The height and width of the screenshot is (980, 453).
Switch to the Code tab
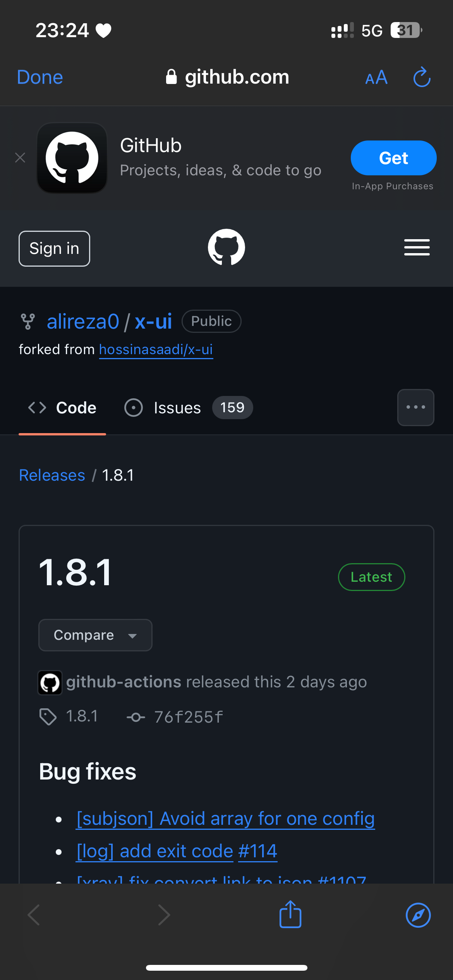click(x=63, y=407)
